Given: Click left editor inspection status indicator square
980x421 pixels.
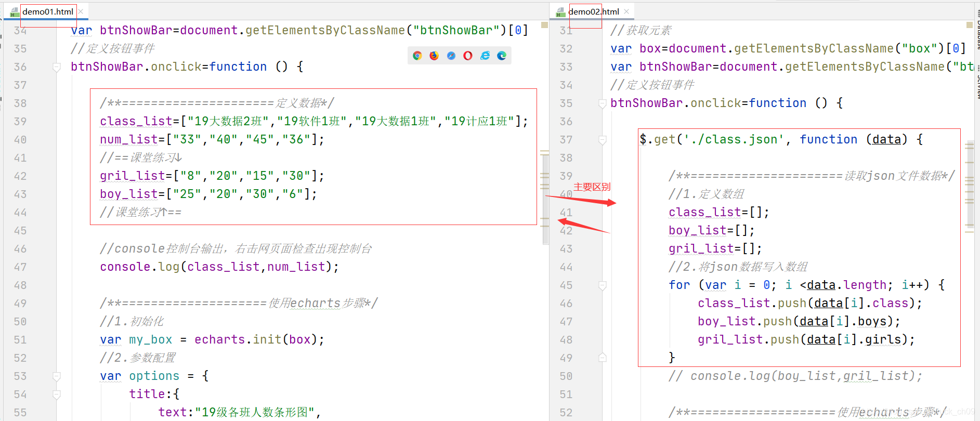Looking at the screenshot, I should point(544,25).
